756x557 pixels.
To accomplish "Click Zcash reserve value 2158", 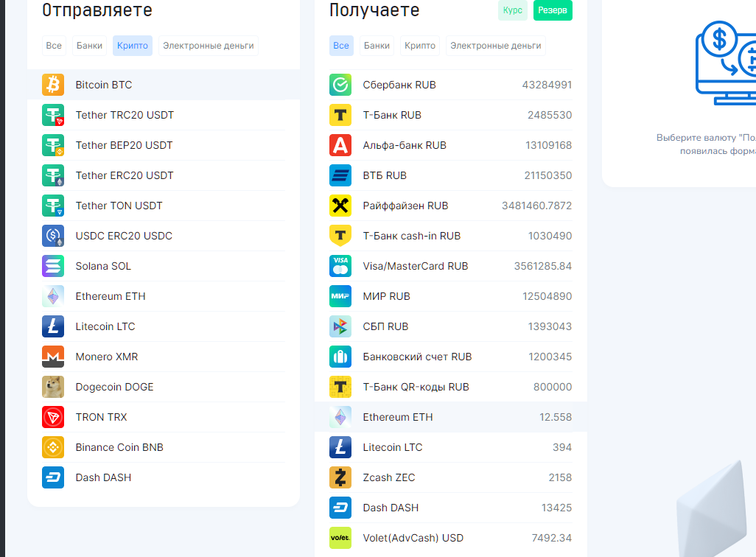I will [560, 478].
